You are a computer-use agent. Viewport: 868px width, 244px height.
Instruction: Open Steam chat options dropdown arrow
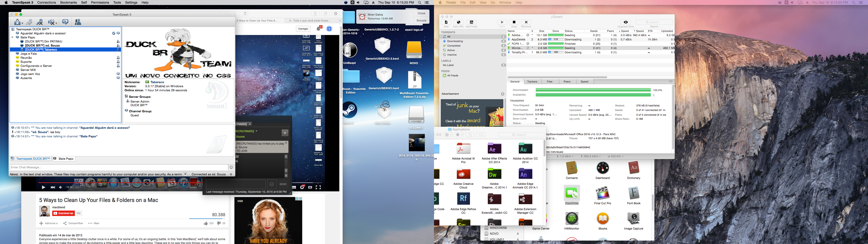(x=285, y=133)
